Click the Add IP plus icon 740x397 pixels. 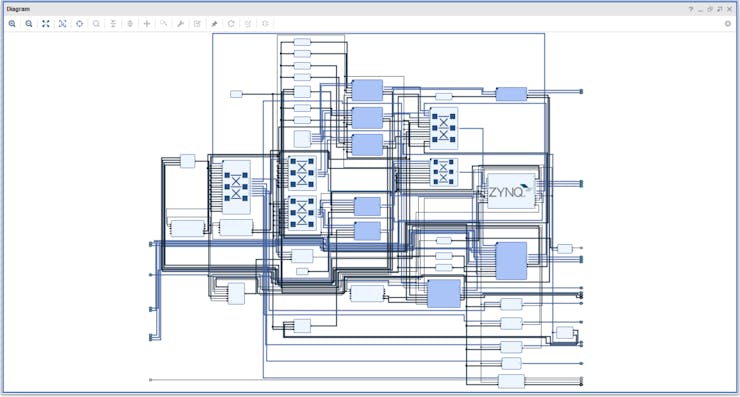(x=147, y=24)
